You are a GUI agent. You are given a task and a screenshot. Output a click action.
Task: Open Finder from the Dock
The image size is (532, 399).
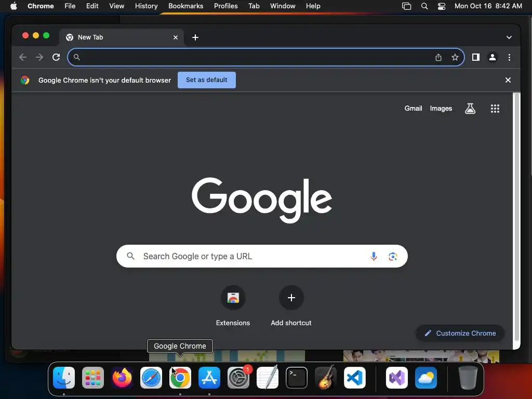click(x=64, y=378)
